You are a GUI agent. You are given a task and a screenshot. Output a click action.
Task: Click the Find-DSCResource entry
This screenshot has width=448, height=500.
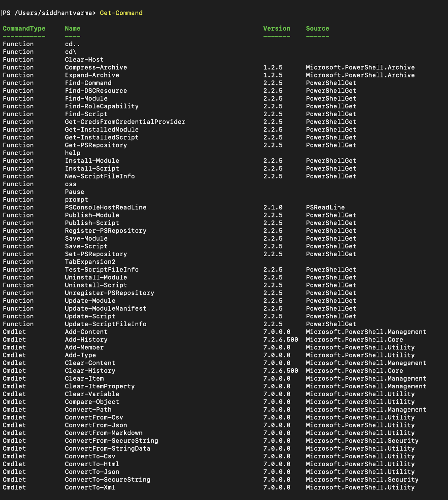pyautogui.click(x=96, y=91)
